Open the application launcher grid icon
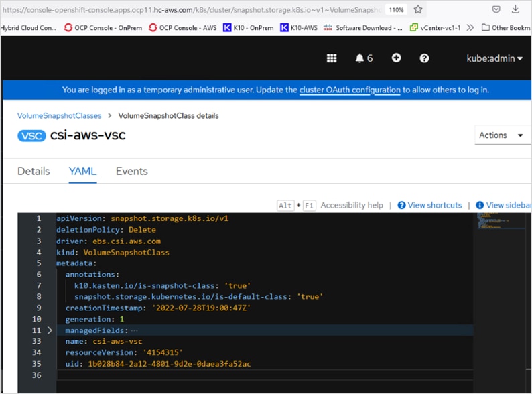Viewport: 532px width, 394px height. pos(332,58)
